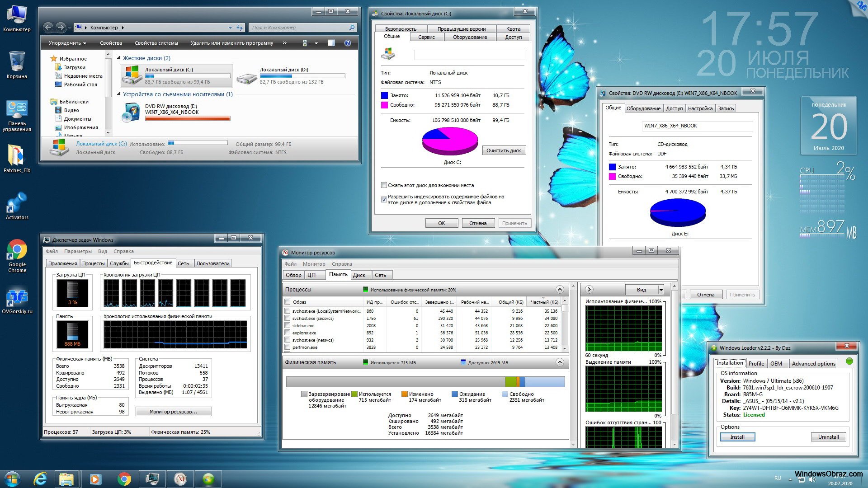868x488 pixels.
Task: Select the DVD RW drive (E:) icon
Action: coord(132,113)
